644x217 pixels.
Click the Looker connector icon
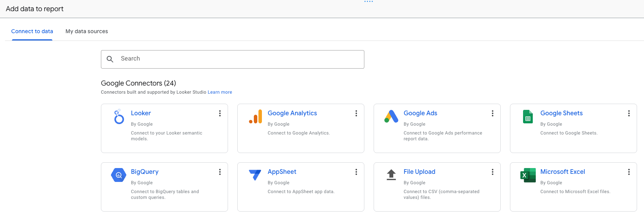(x=119, y=116)
